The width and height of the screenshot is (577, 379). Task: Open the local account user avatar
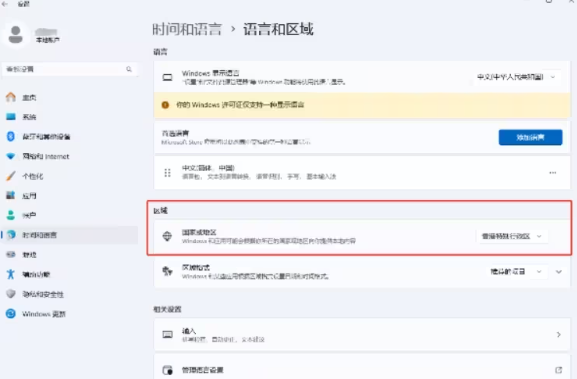click(x=15, y=35)
